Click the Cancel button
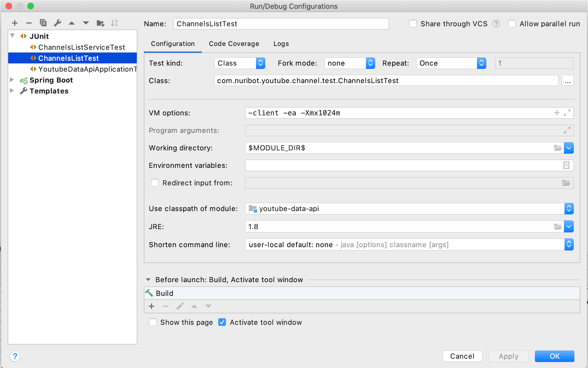 click(x=462, y=356)
